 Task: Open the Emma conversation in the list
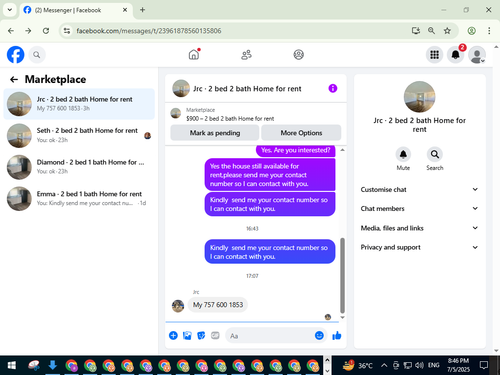pyautogui.click(x=79, y=199)
